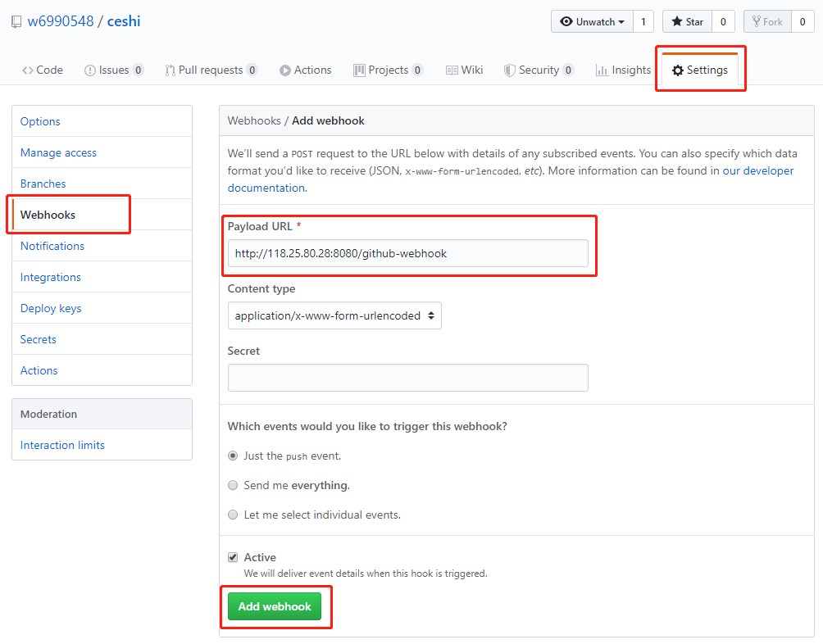Image resolution: width=823 pixels, height=644 pixels.
Task: Toggle the Active checkbox
Action: [233, 557]
